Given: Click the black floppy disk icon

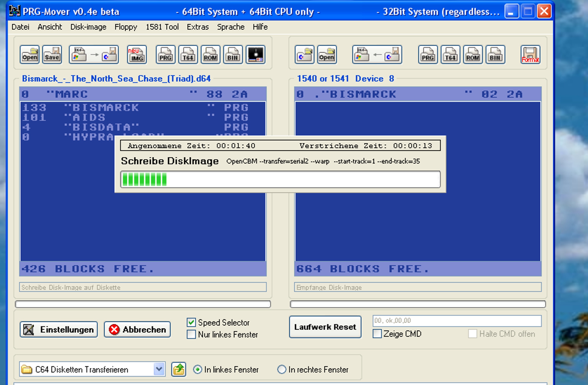Looking at the screenshot, I should pos(255,55).
